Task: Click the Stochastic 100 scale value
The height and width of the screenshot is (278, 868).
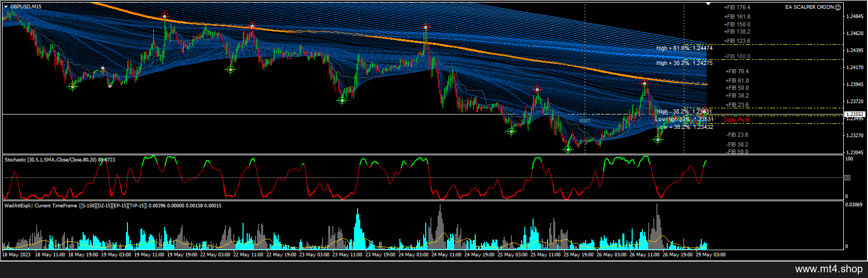Action: (x=849, y=159)
